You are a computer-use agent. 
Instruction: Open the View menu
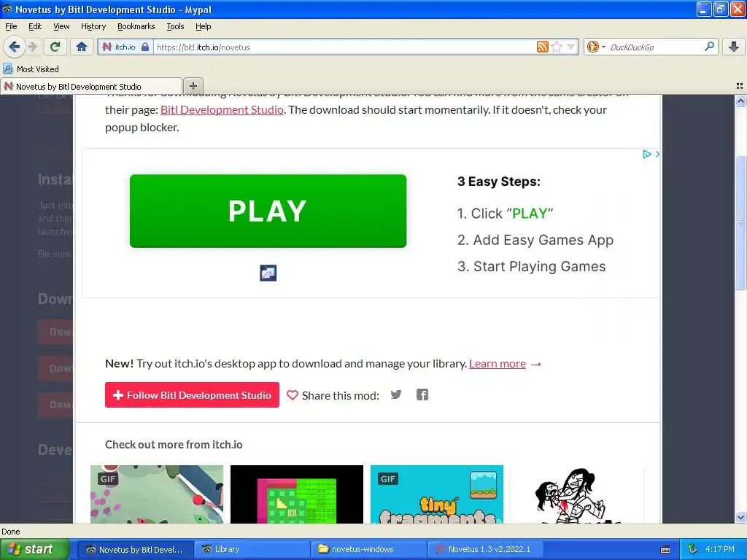(x=61, y=26)
